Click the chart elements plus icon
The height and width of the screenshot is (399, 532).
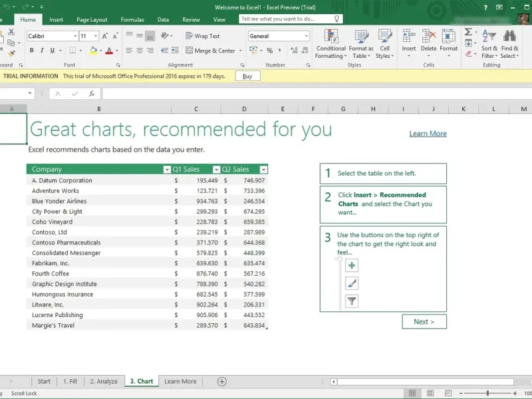pyautogui.click(x=352, y=265)
